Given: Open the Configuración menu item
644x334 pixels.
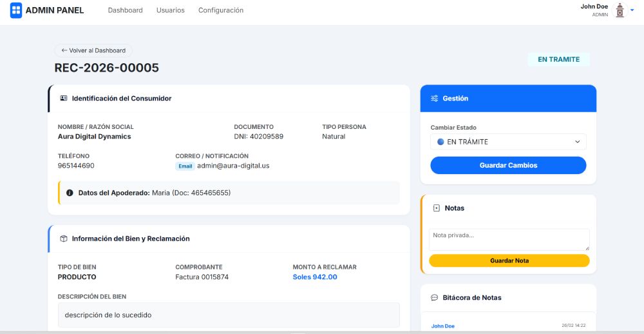Looking at the screenshot, I should (221, 10).
